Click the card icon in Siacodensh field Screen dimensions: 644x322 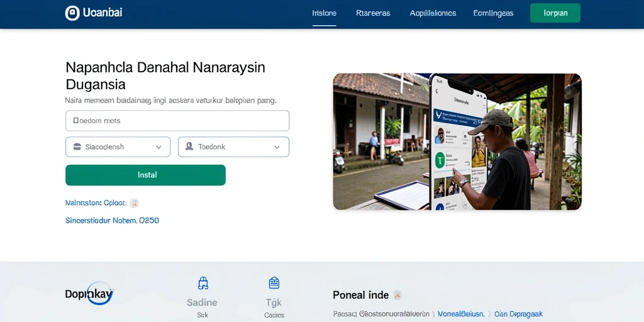77,147
